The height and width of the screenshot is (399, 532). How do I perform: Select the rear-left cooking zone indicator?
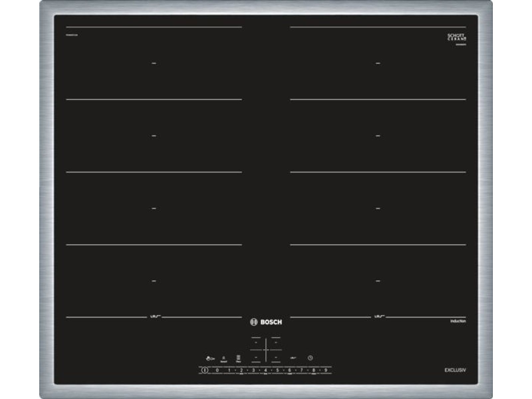(x=256, y=342)
